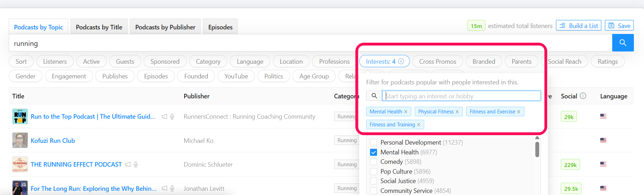
Task: Expand the Language filter
Action: (x=250, y=62)
